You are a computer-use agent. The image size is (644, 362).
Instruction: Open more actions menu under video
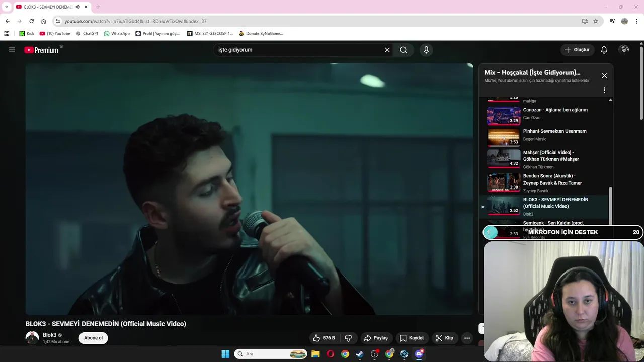pos(467,338)
